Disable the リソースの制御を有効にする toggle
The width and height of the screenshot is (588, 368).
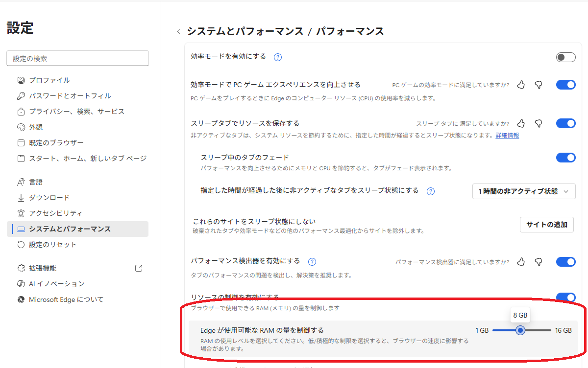pyautogui.click(x=565, y=297)
